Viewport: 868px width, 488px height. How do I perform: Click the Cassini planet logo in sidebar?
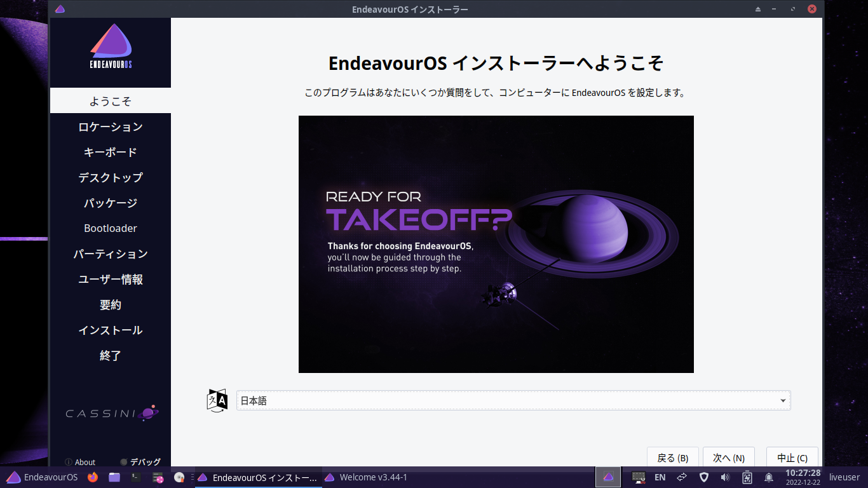coord(111,413)
